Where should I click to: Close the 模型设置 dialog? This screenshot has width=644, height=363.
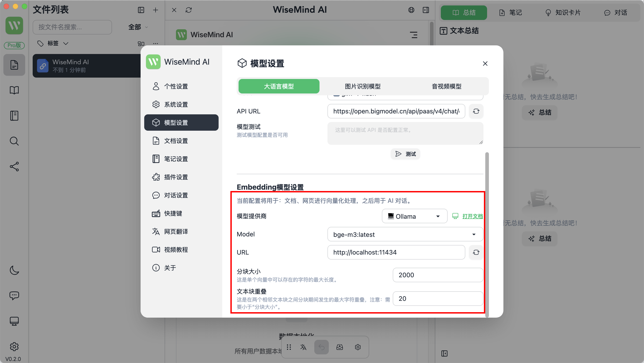[485, 64]
